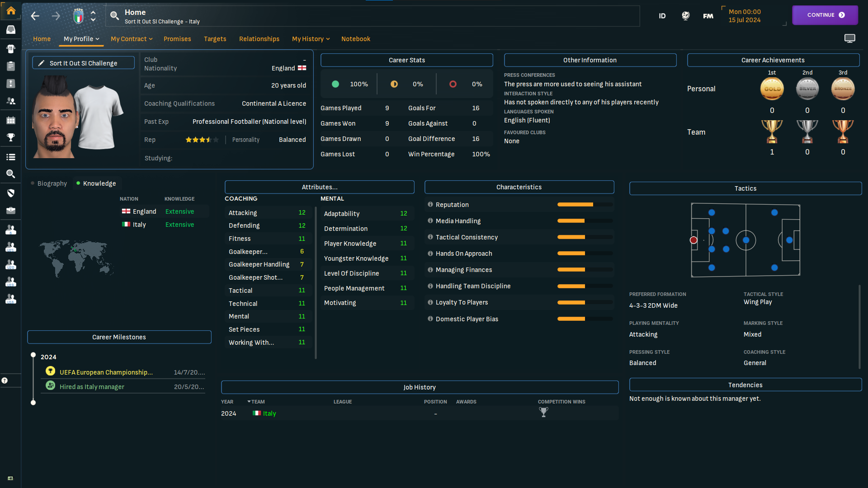
Task: Open the U20 team icon in the sidebar
Action: point(11,265)
